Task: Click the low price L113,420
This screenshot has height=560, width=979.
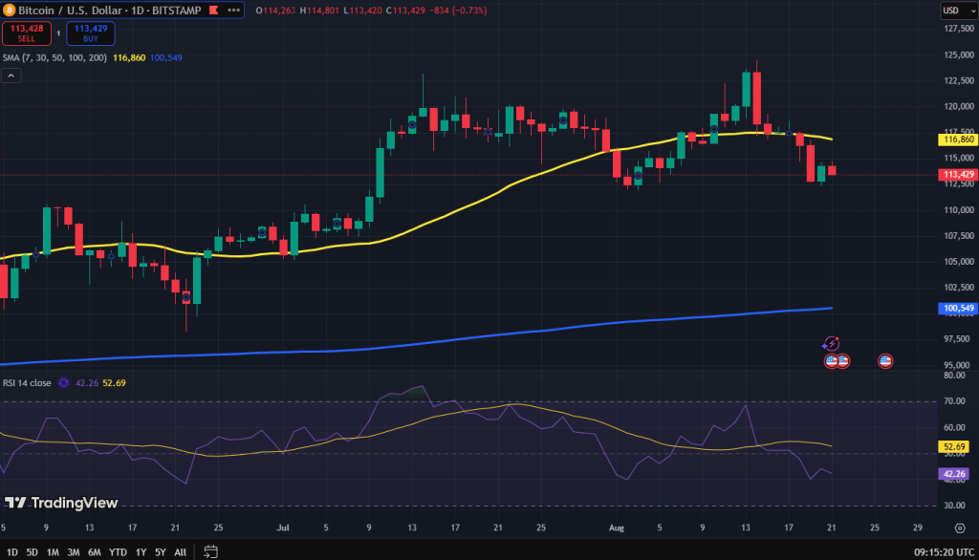Action: pyautogui.click(x=362, y=11)
